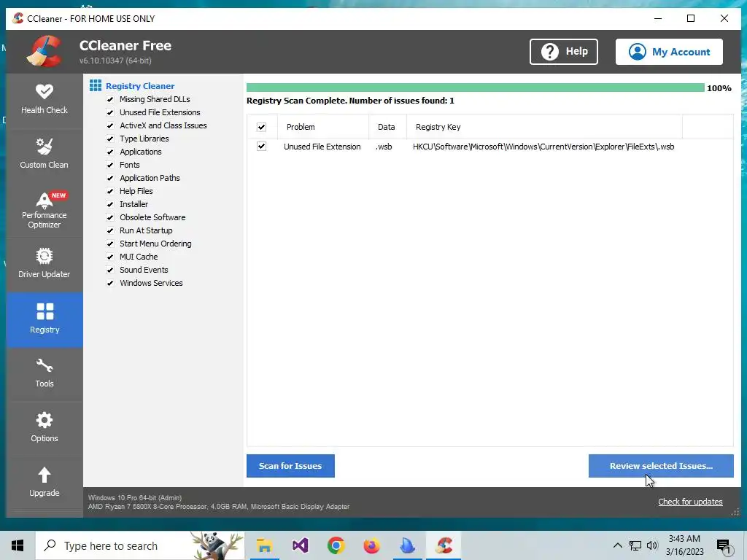Sort results by Registry Key column
Viewport: 747px width, 560px height.
544,127
